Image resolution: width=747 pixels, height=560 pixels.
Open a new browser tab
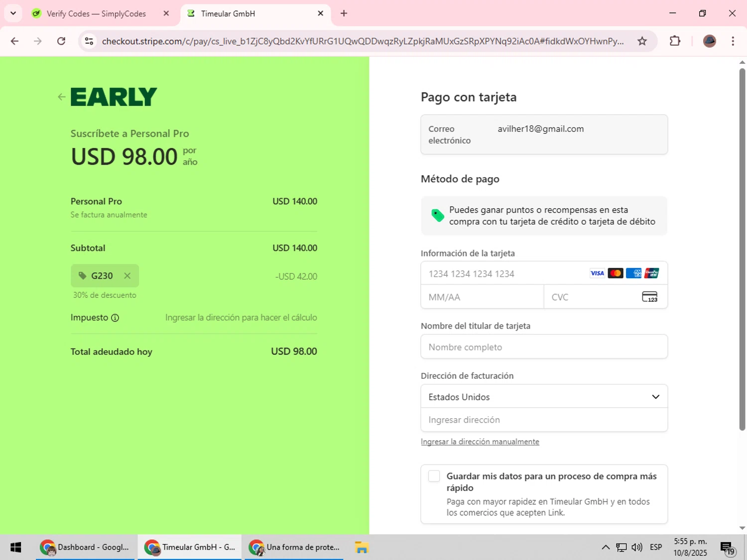click(x=344, y=13)
